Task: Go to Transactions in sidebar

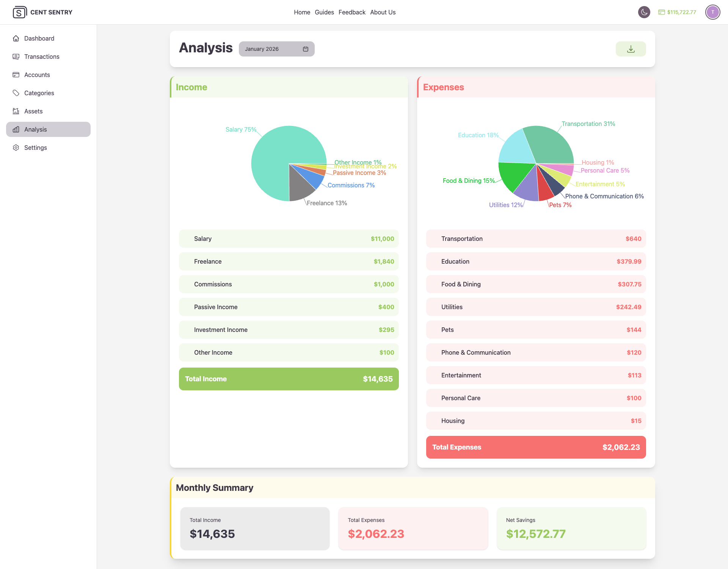Action: pyautogui.click(x=42, y=57)
